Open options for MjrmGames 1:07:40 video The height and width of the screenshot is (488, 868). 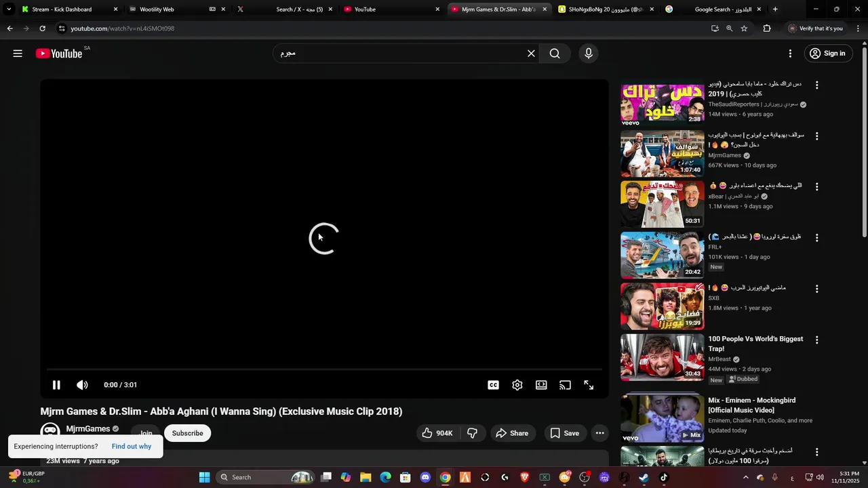click(816, 136)
